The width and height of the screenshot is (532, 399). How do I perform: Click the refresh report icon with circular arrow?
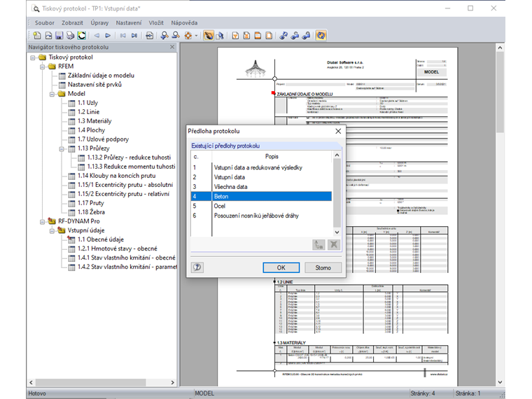[x=81, y=35]
